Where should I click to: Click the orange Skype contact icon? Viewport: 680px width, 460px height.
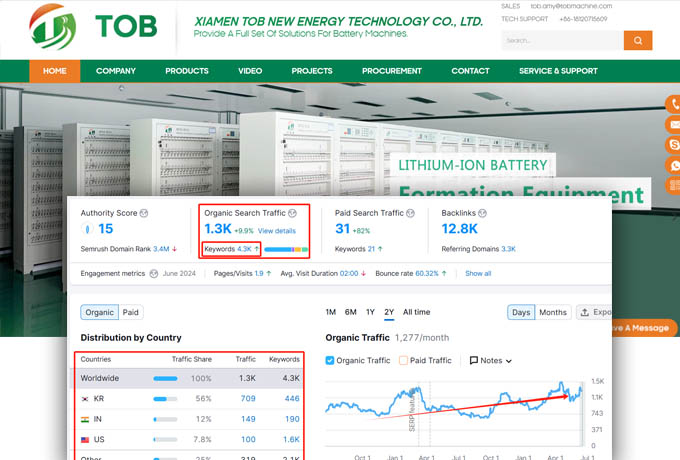[x=673, y=144]
